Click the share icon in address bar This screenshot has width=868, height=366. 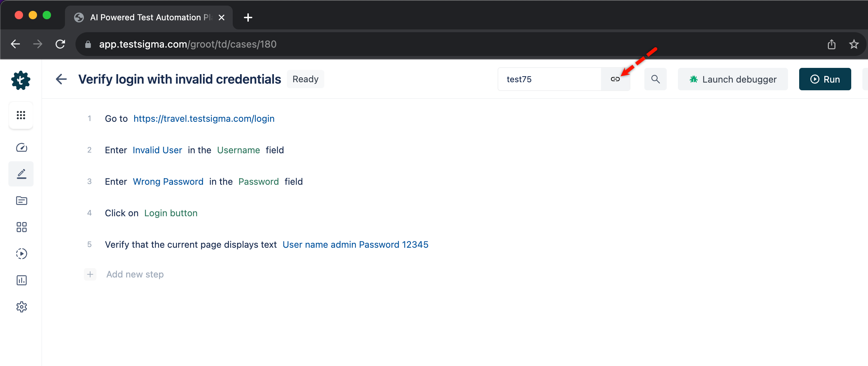coord(832,44)
